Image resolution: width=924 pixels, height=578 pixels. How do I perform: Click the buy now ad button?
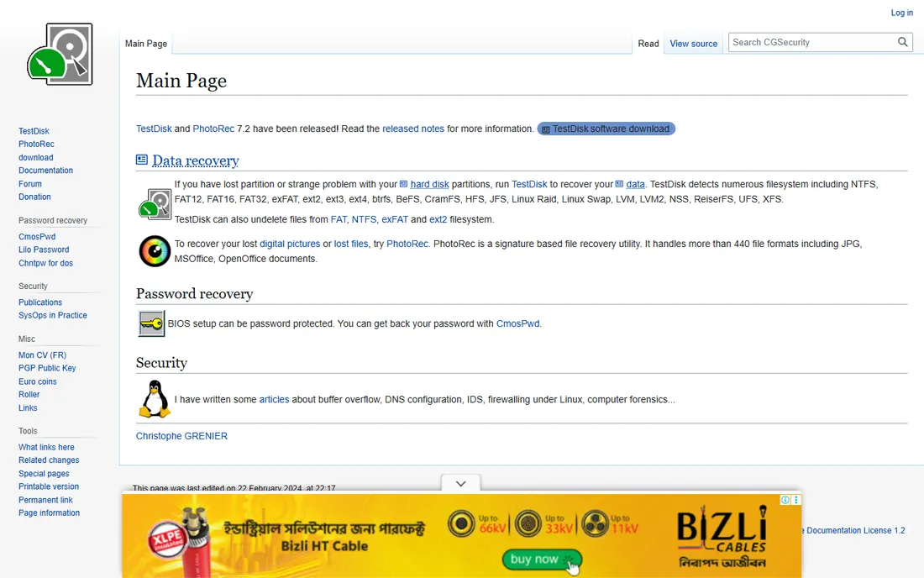point(542,560)
